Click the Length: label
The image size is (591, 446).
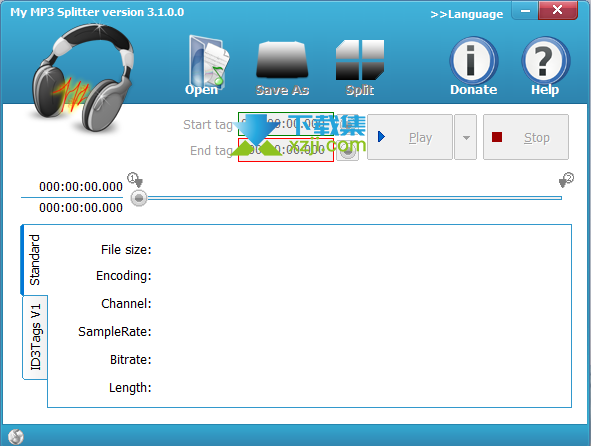point(130,388)
